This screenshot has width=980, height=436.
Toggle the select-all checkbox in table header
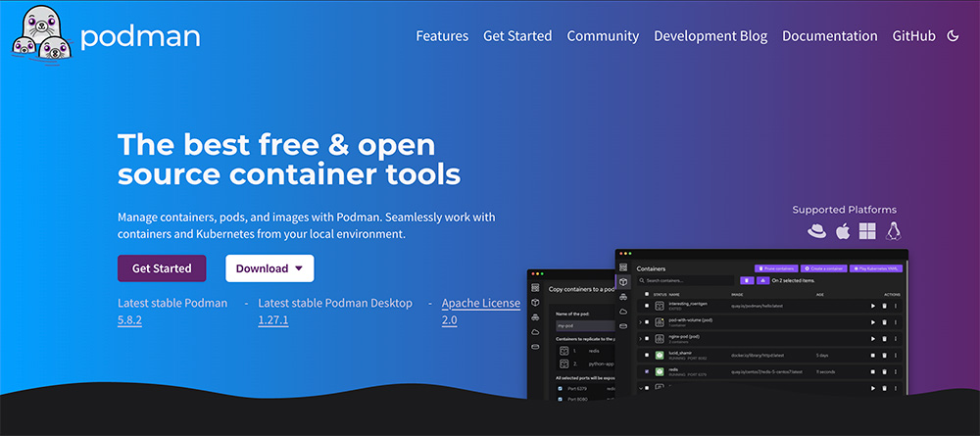(647, 294)
